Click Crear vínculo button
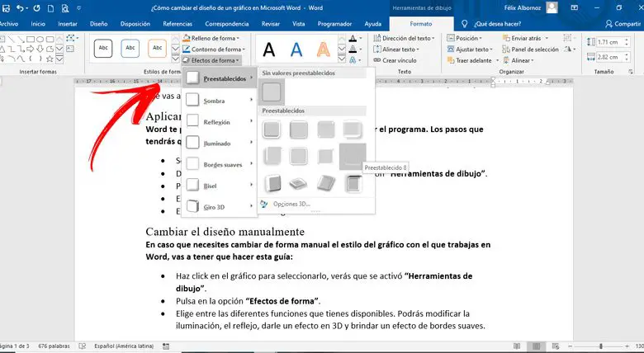 click(395, 60)
